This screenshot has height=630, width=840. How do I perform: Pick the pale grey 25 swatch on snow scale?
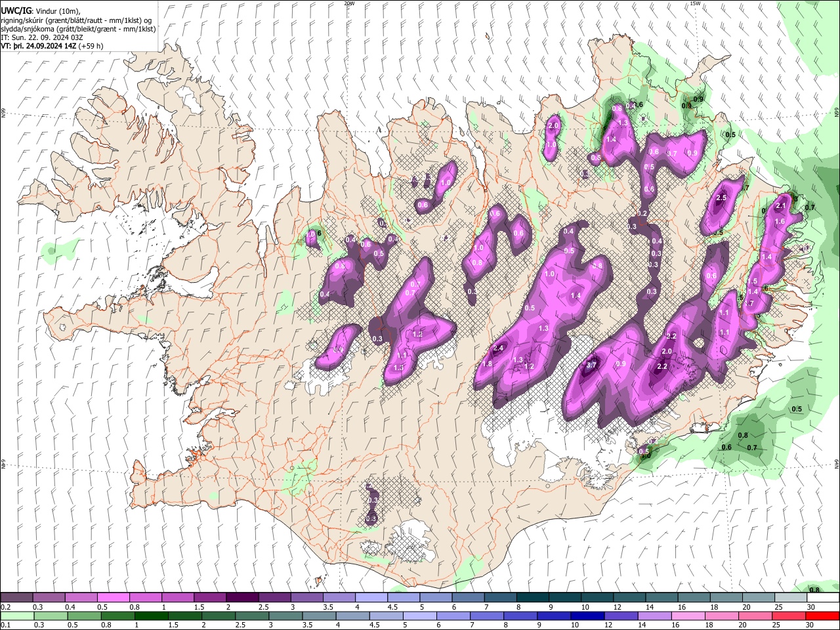(791, 598)
